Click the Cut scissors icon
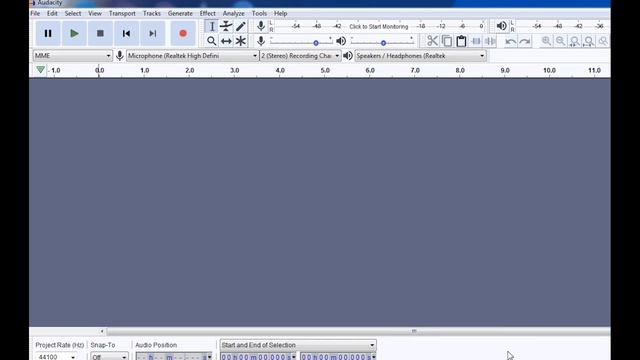 [x=432, y=41]
